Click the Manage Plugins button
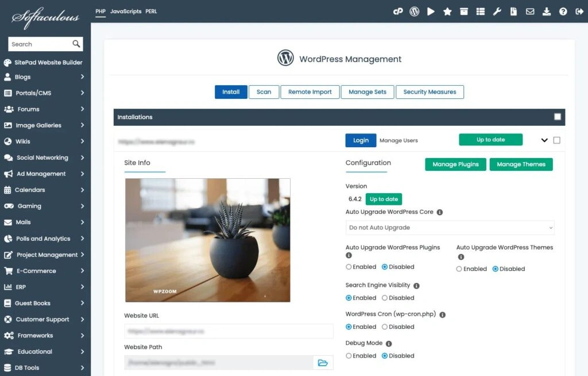Viewport: 588px width, 376px height. tap(455, 164)
